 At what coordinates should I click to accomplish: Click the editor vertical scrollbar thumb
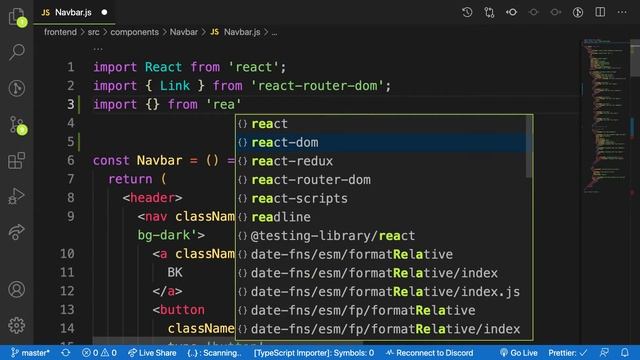pos(635,57)
